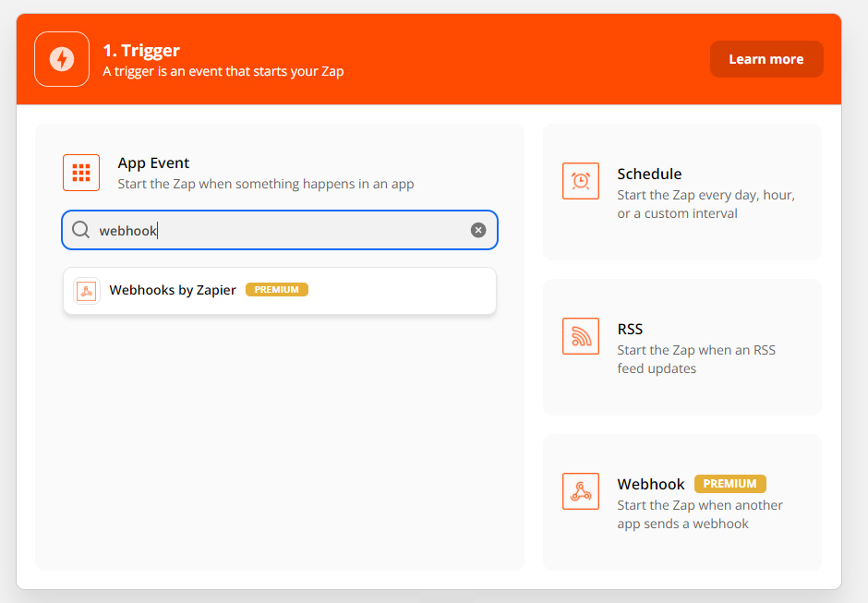The image size is (868, 603).
Task: Open the Learn more button
Action: pos(766,59)
